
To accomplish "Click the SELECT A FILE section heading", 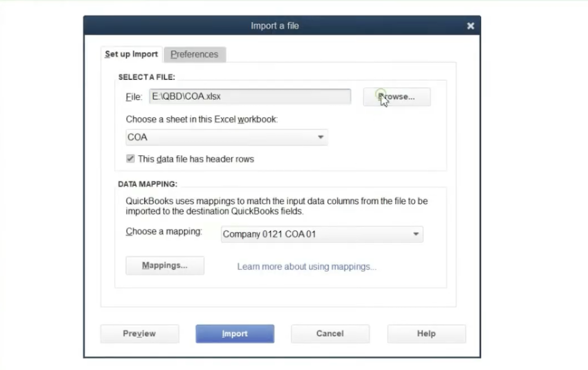I will point(146,78).
